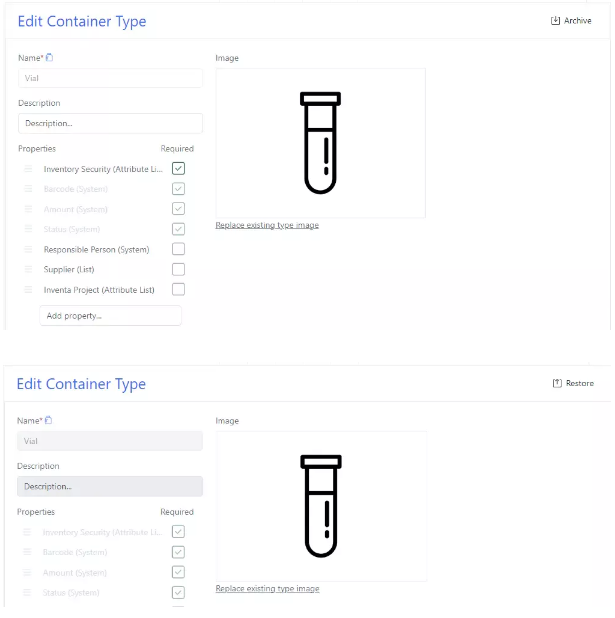This screenshot has width=615, height=618.
Task: Click the drag handle for Inventory Security in the upper form
Action: coord(29,170)
